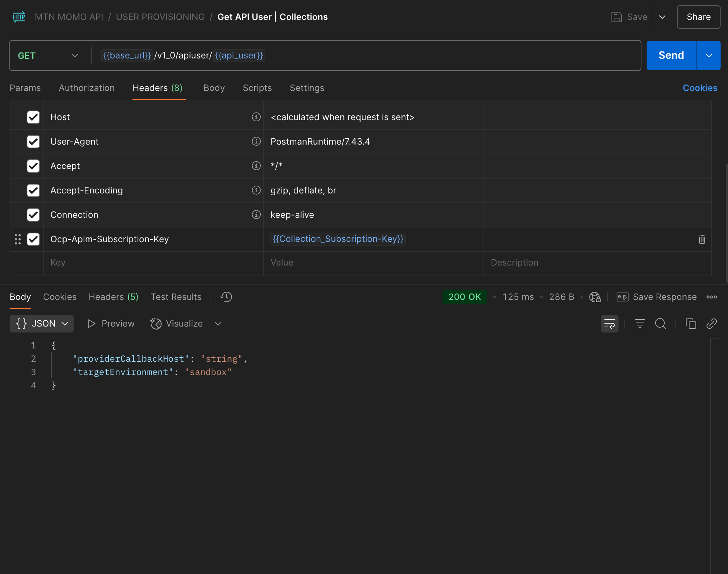
Task: Copy the response body to clipboard
Action: pyautogui.click(x=691, y=324)
